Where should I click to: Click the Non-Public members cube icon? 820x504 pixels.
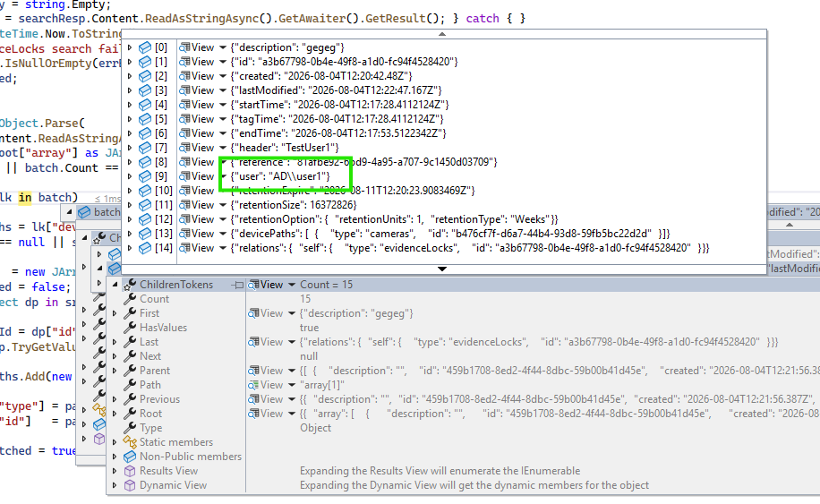130,457
